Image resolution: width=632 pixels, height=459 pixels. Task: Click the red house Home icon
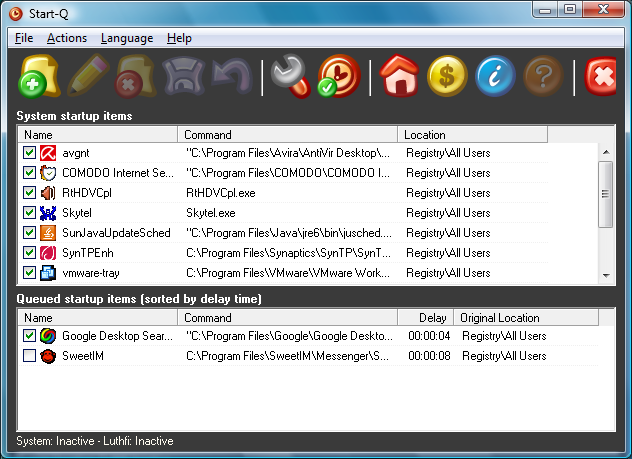(399, 75)
